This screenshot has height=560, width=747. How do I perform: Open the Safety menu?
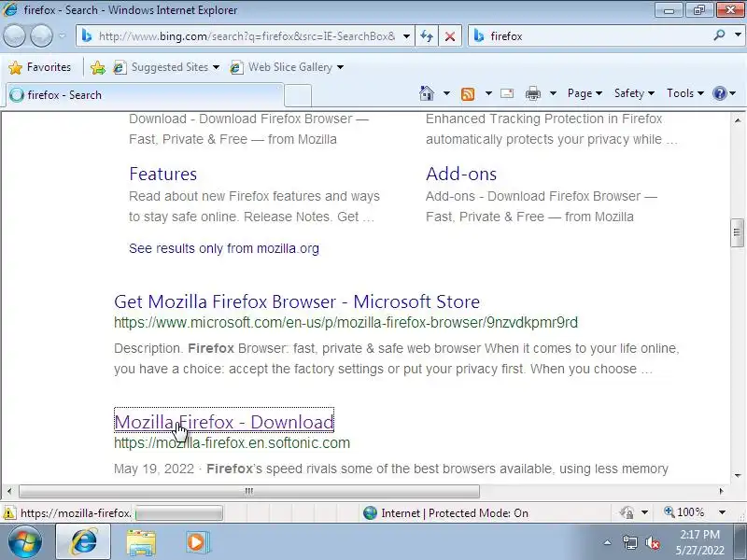(634, 93)
